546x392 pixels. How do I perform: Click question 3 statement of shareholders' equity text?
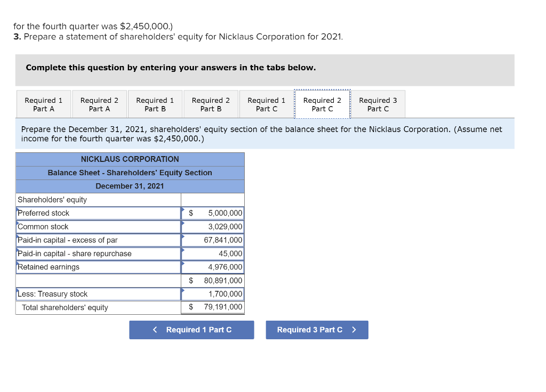click(178, 37)
